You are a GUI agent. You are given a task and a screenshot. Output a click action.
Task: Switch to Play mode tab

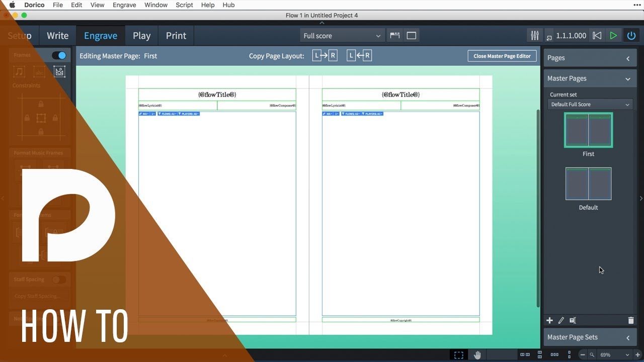point(141,36)
